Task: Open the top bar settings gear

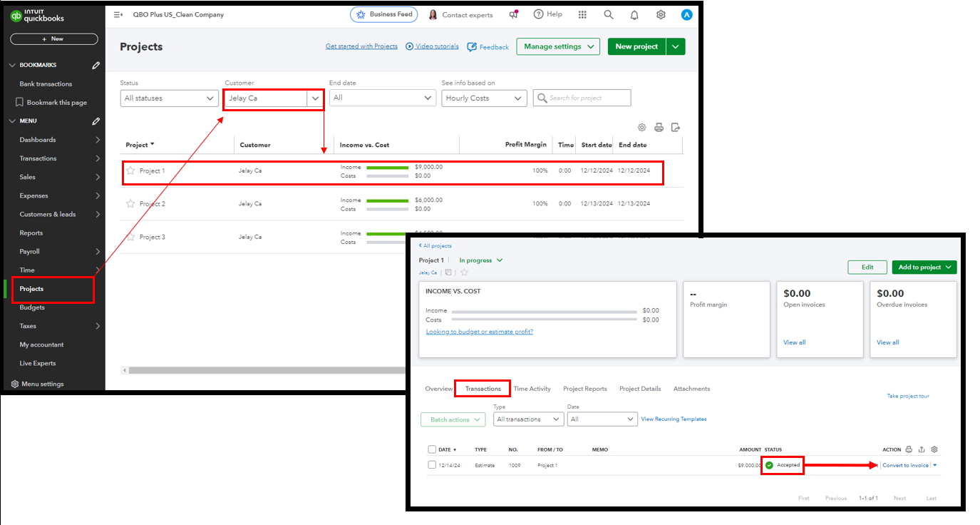Action: (x=661, y=15)
